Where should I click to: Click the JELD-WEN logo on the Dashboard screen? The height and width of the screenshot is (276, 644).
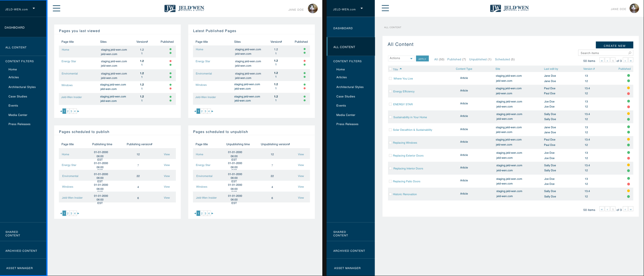coord(184,8)
